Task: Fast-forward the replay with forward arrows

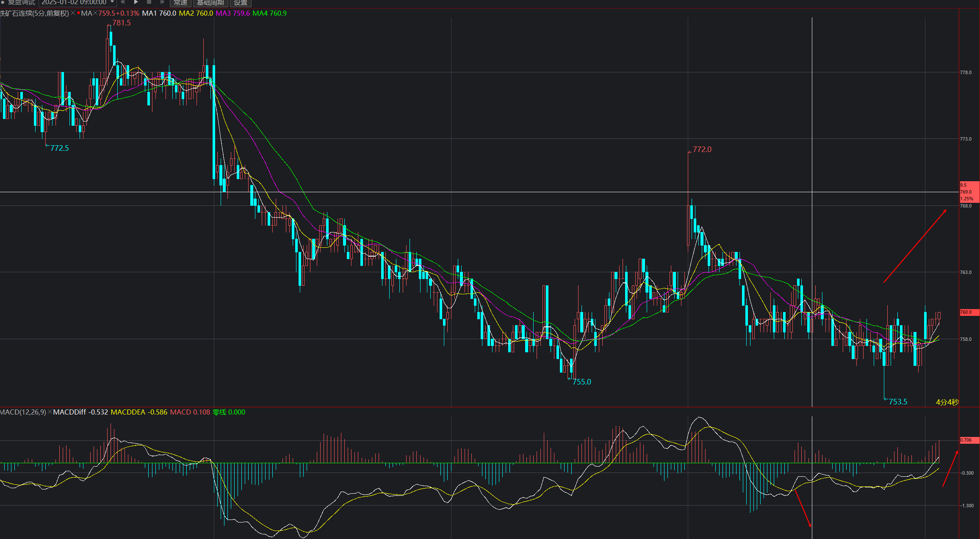Action: coord(162,2)
